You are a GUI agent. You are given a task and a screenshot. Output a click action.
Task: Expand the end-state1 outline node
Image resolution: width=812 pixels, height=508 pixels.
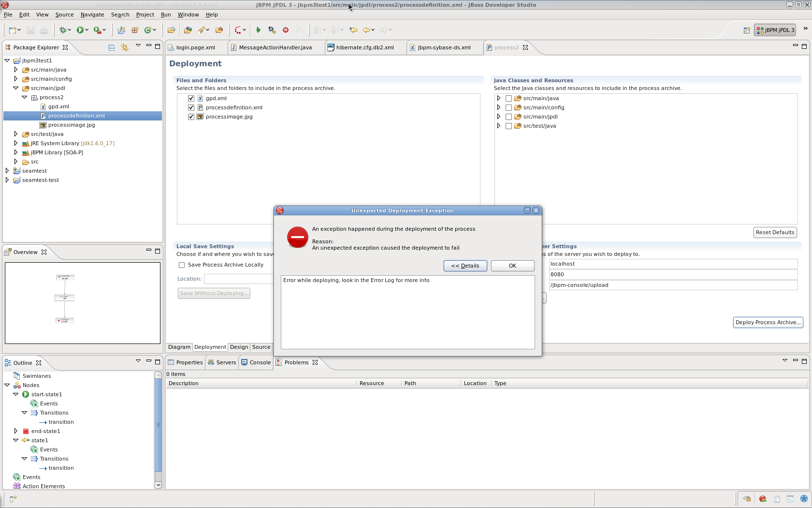coord(16,431)
